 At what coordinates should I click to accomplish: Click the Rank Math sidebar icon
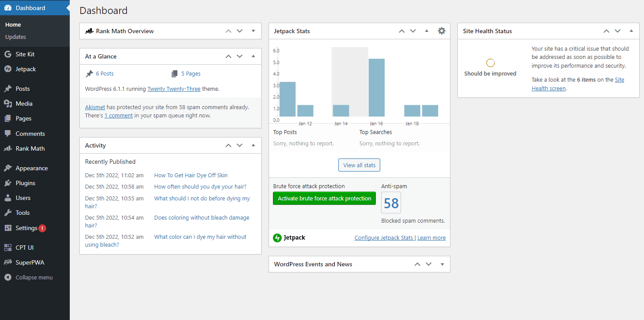[x=8, y=148]
